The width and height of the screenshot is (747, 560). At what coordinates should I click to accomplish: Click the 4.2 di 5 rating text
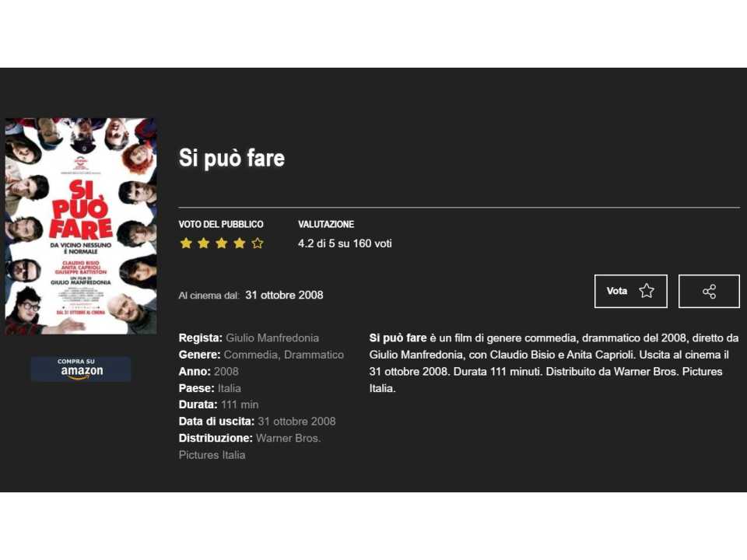pyautogui.click(x=317, y=243)
